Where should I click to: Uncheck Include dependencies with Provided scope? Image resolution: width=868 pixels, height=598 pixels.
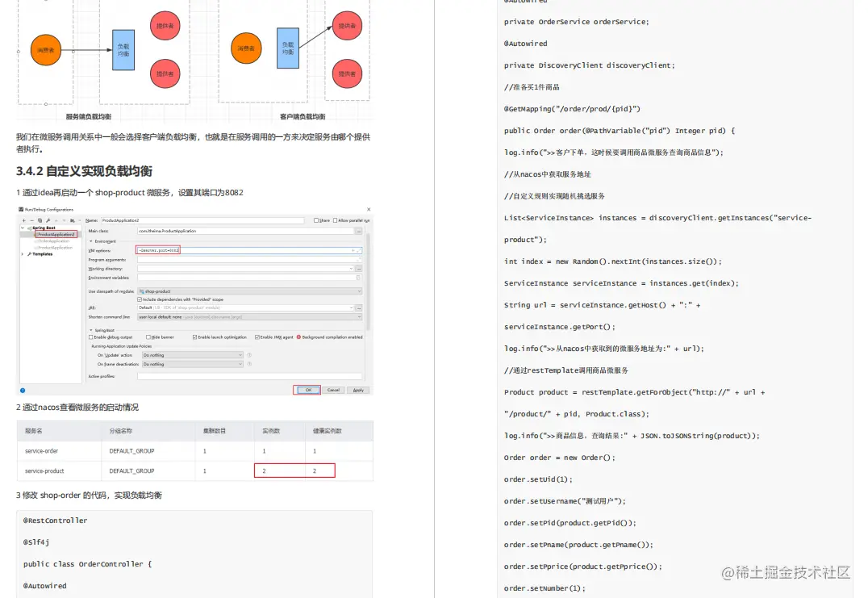[140, 299]
